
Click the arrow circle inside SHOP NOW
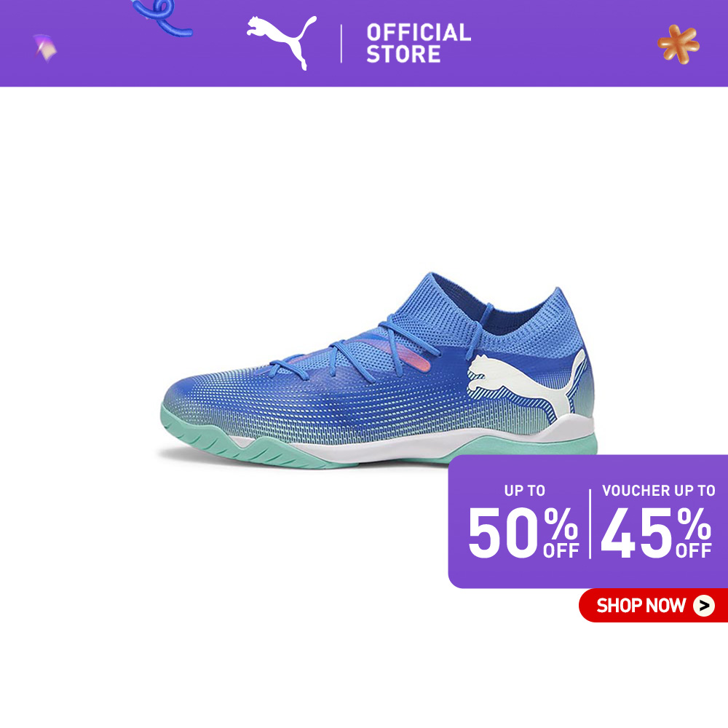click(x=704, y=606)
